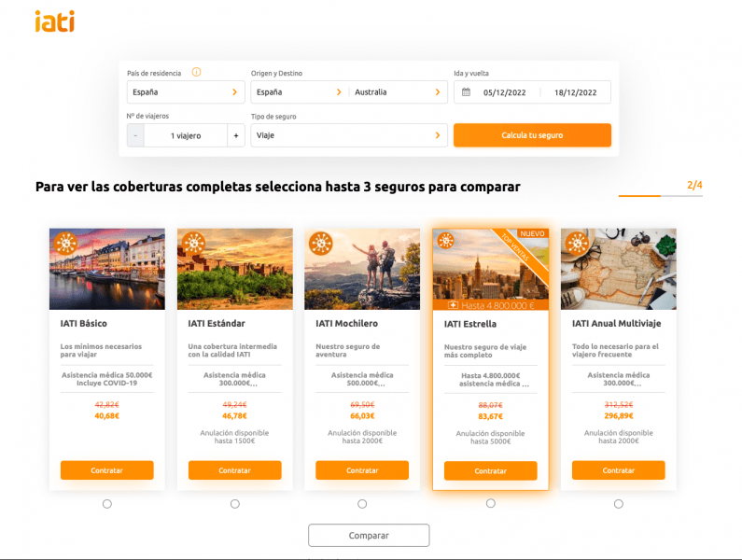742x560 pixels.
Task: Select IATI Estándar radio button for comparison
Action: (235, 504)
